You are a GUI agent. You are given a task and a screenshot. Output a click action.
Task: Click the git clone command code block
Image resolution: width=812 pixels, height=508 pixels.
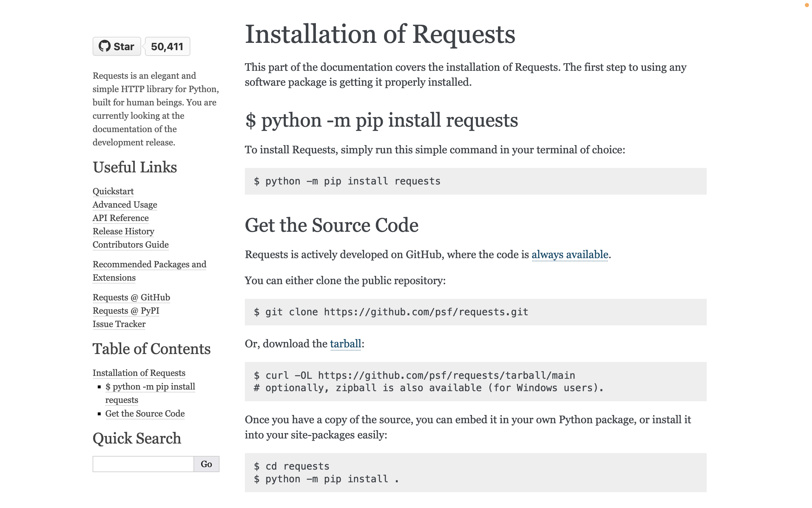[x=475, y=312]
